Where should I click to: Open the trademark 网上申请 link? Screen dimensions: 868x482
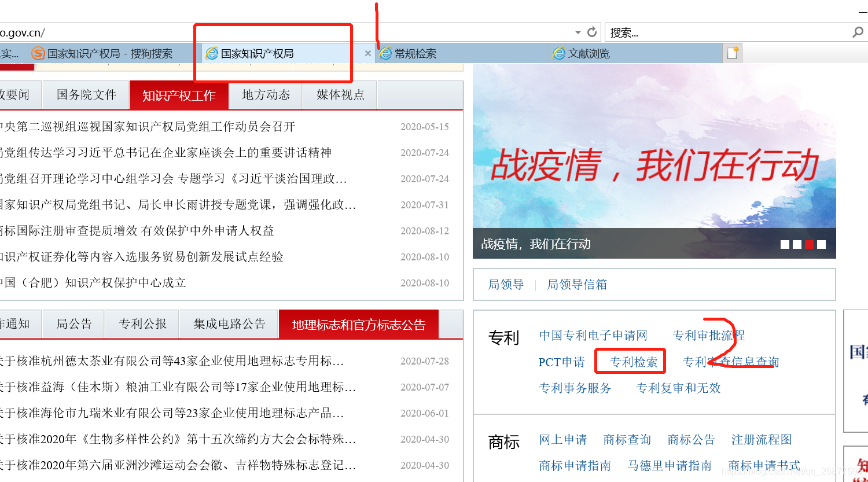pos(563,440)
